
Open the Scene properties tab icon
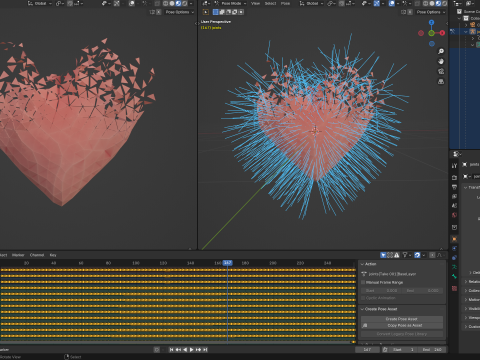[x=454, y=206]
